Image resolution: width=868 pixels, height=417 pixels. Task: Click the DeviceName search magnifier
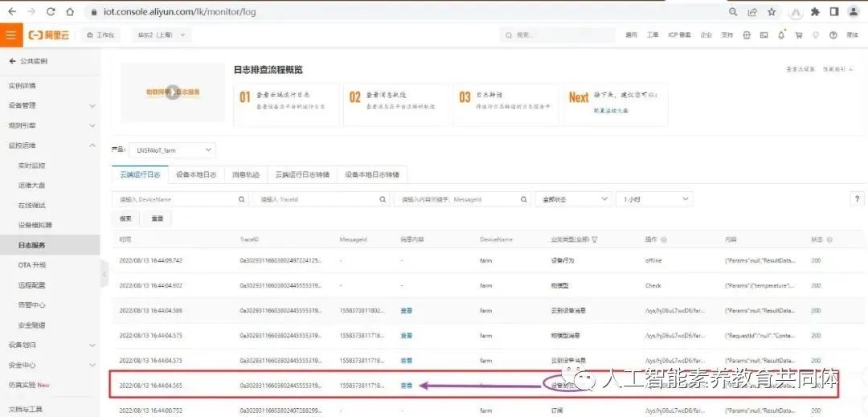241,199
